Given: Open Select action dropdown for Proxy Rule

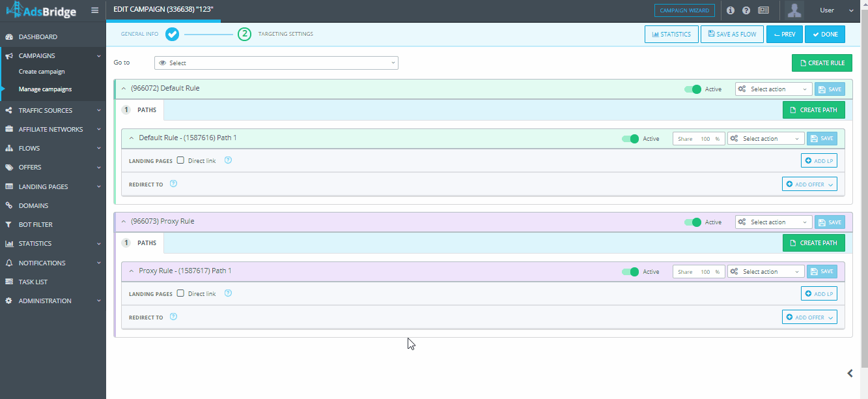Looking at the screenshot, I should pos(774,222).
